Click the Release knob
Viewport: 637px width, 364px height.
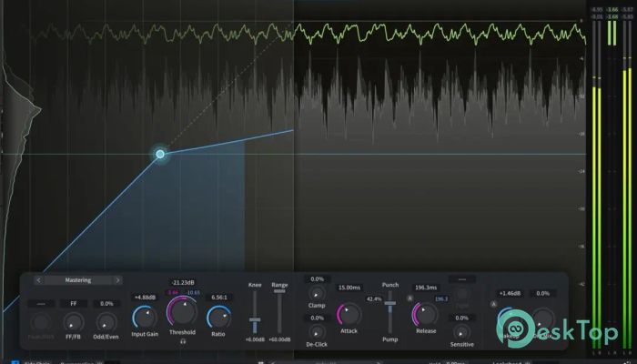coord(425,314)
